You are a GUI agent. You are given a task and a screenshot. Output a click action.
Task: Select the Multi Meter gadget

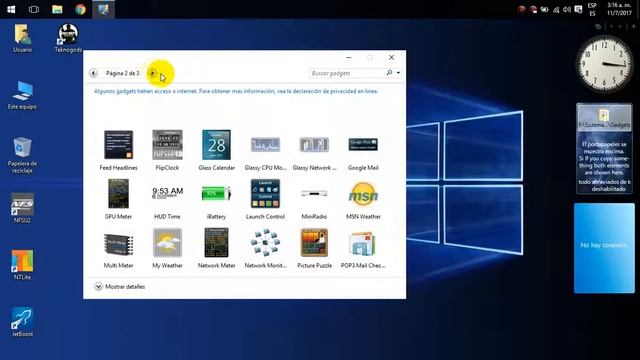point(118,248)
